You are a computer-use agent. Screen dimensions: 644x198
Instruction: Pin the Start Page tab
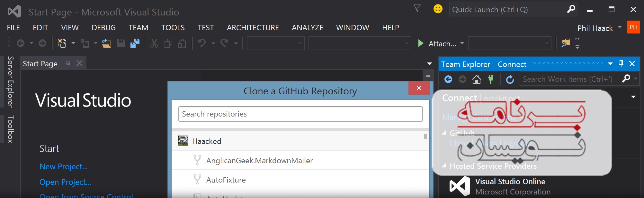coord(67,63)
